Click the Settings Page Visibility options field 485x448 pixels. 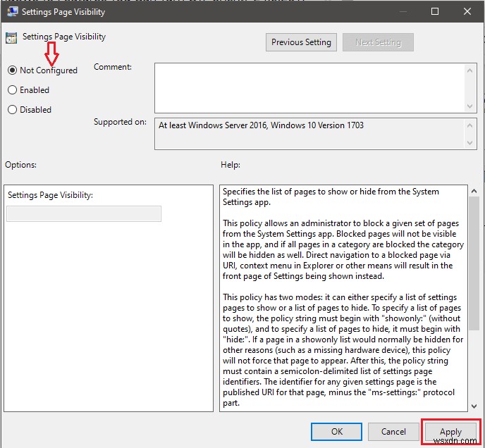[x=84, y=213]
